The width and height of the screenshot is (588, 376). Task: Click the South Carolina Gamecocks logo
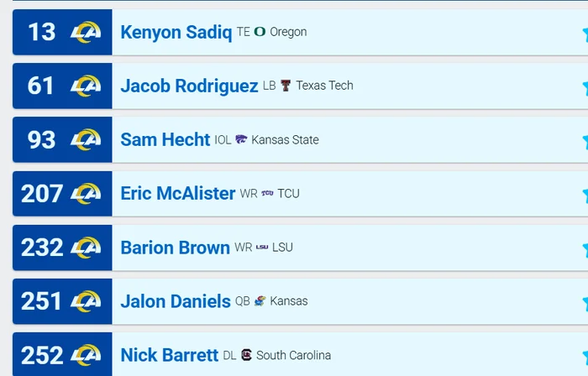click(x=246, y=355)
